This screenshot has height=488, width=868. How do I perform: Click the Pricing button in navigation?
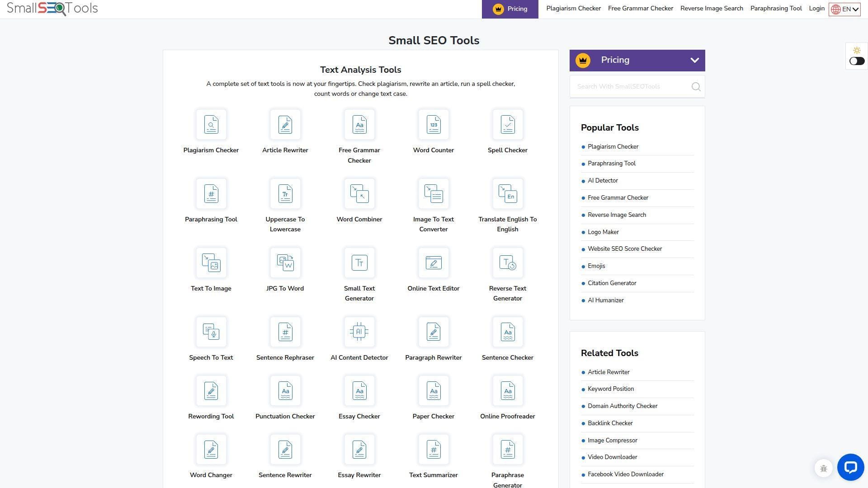click(510, 9)
